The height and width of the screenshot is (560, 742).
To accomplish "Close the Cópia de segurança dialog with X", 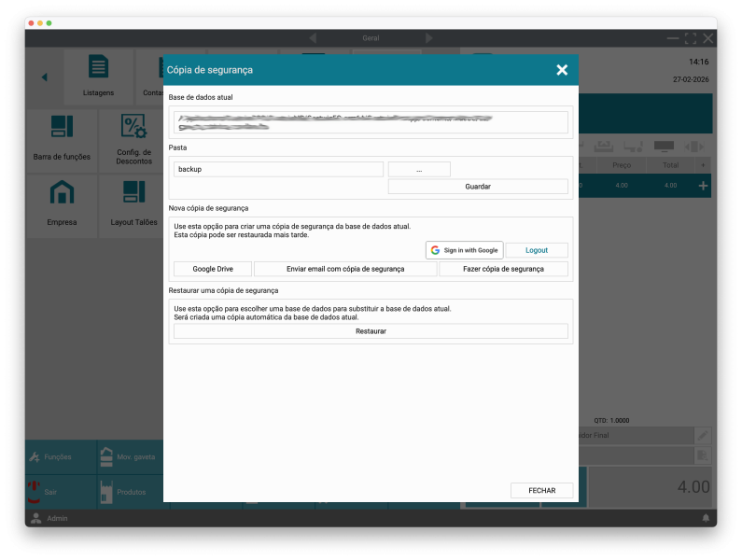I will click(561, 70).
